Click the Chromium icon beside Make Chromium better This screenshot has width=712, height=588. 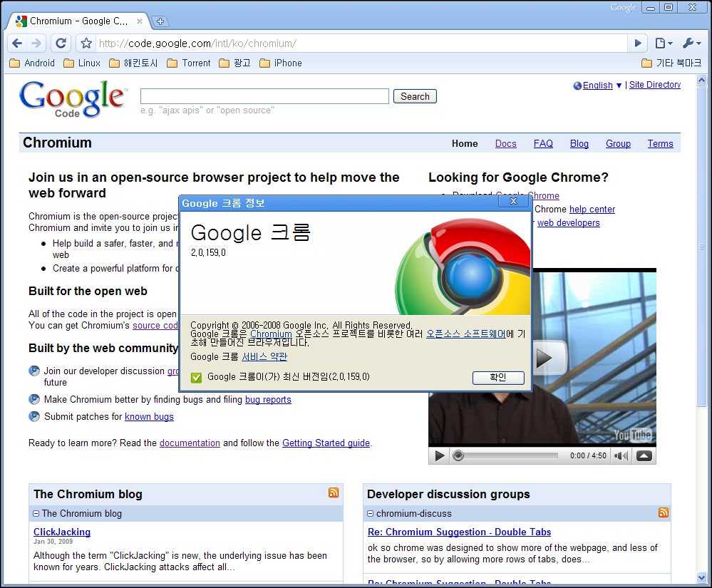(x=34, y=399)
